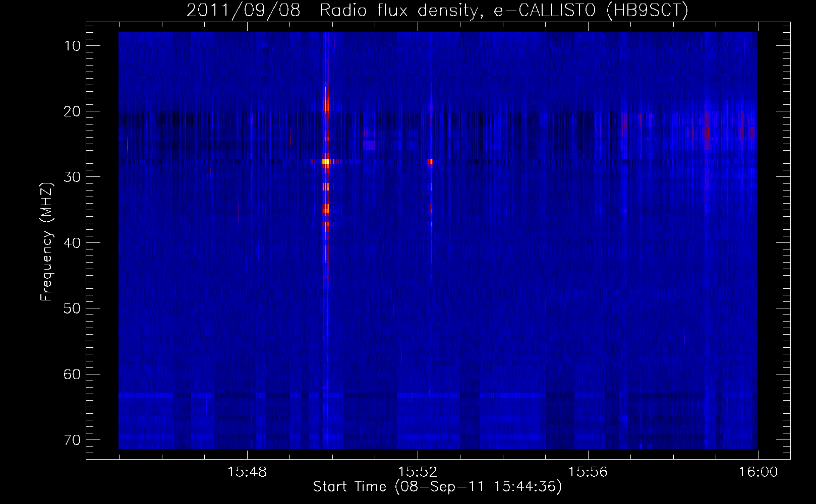The image size is (816, 504).
Task: Click the 'Frequency (MHZ)' axis label
Action: 46,242
